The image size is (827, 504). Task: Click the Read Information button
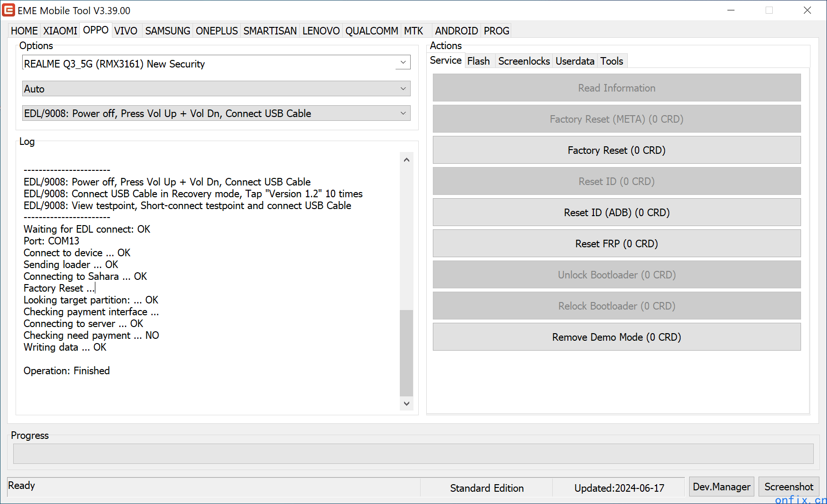pos(616,88)
